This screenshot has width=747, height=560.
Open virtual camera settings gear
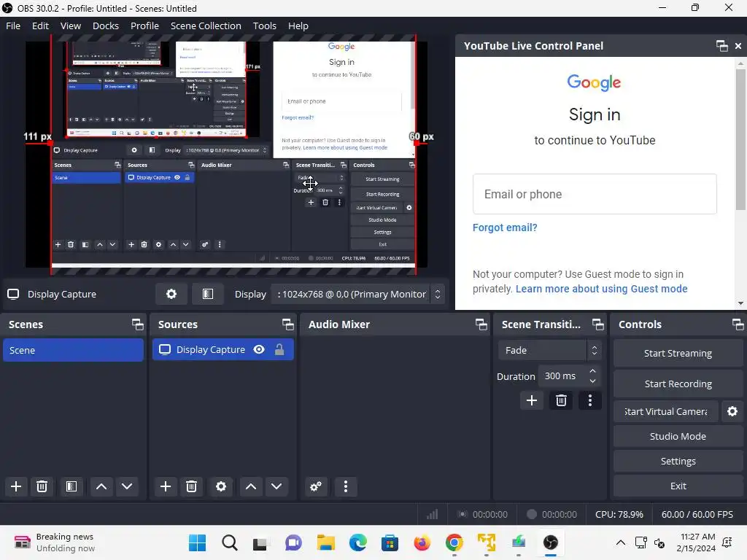point(732,411)
